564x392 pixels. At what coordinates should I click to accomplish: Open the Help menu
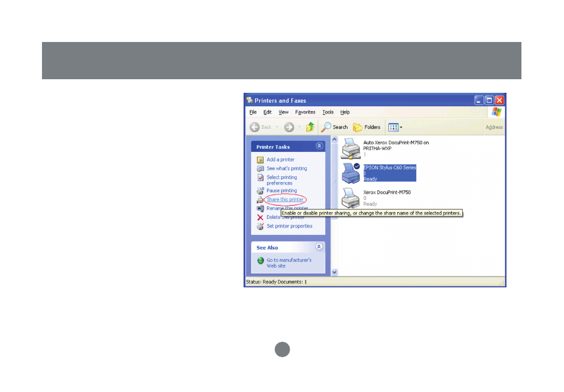pos(345,112)
